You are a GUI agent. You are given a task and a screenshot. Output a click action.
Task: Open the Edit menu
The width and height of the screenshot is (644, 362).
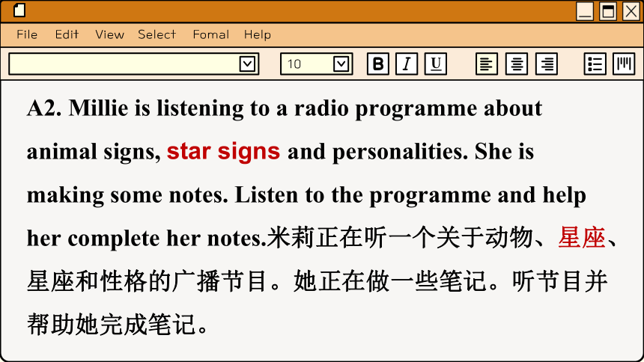click(67, 34)
